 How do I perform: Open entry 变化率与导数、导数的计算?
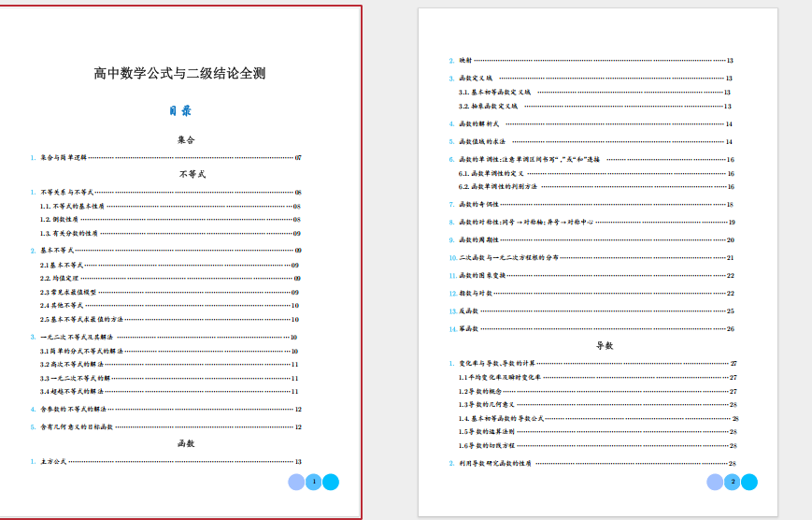[593, 364]
